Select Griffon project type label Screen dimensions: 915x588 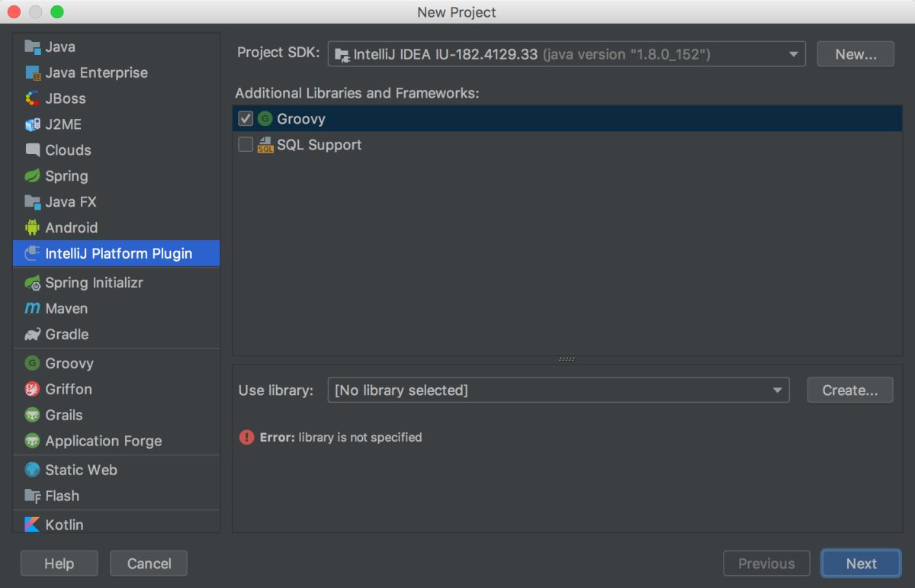pos(69,389)
